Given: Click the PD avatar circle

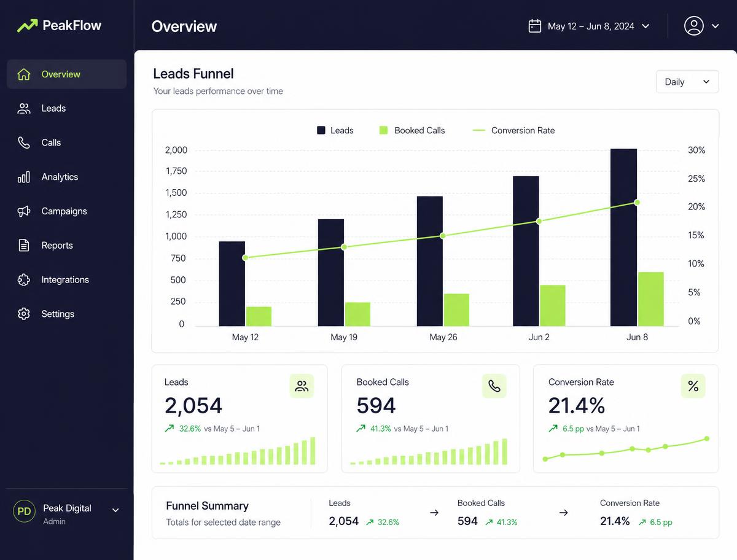Looking at the screenshot, I should point(25,511).
